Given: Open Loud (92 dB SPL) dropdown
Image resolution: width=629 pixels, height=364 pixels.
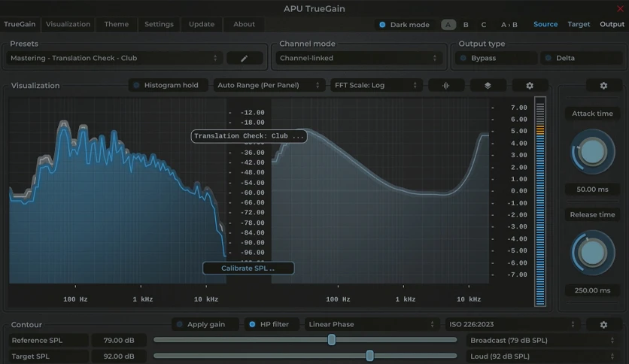Looking at the screenshot, I should (x=542, y=356).
